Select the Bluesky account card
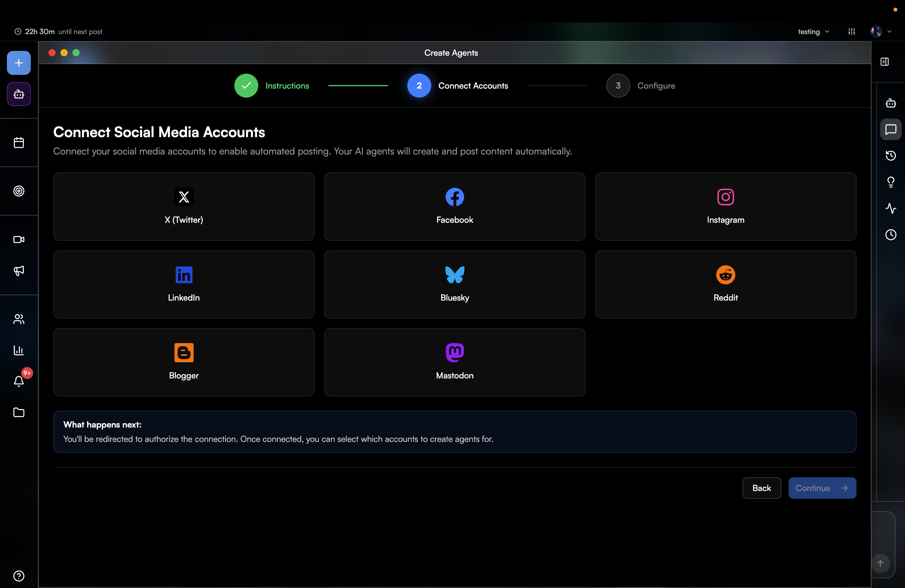Viewport: 905px width, 588px height. pos(454,284)
